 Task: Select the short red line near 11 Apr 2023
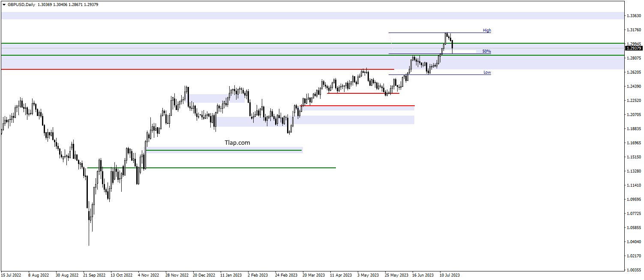[363, 93]
